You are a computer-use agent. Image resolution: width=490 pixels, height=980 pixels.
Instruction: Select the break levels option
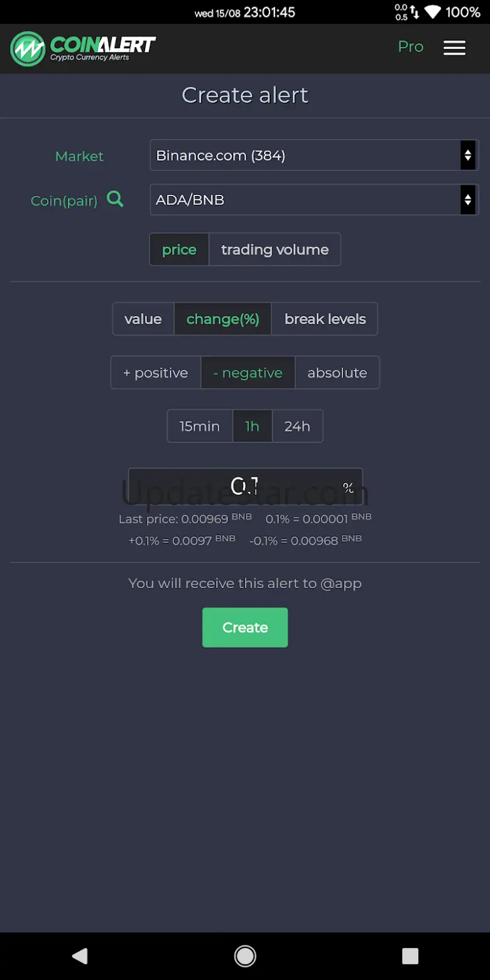click(x=325, y=319)
